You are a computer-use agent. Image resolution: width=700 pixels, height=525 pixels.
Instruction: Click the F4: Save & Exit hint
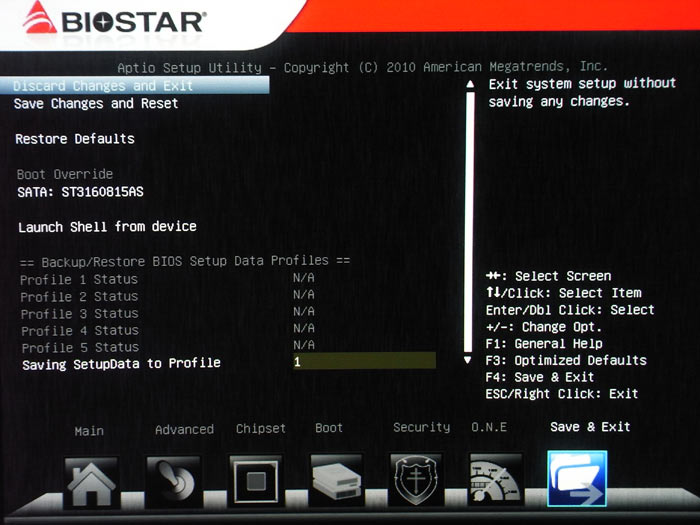(540, 377)
